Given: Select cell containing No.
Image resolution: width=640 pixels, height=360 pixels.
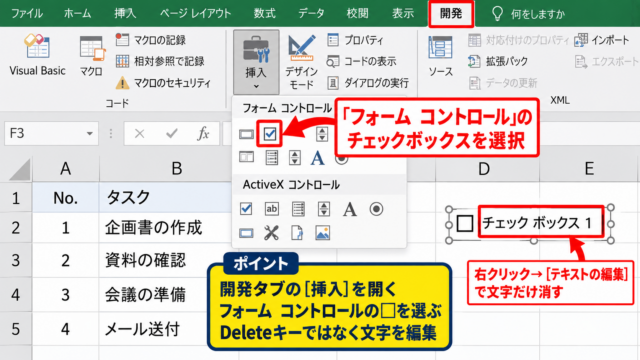Looking at the screenshot, I should coord(66,198).
